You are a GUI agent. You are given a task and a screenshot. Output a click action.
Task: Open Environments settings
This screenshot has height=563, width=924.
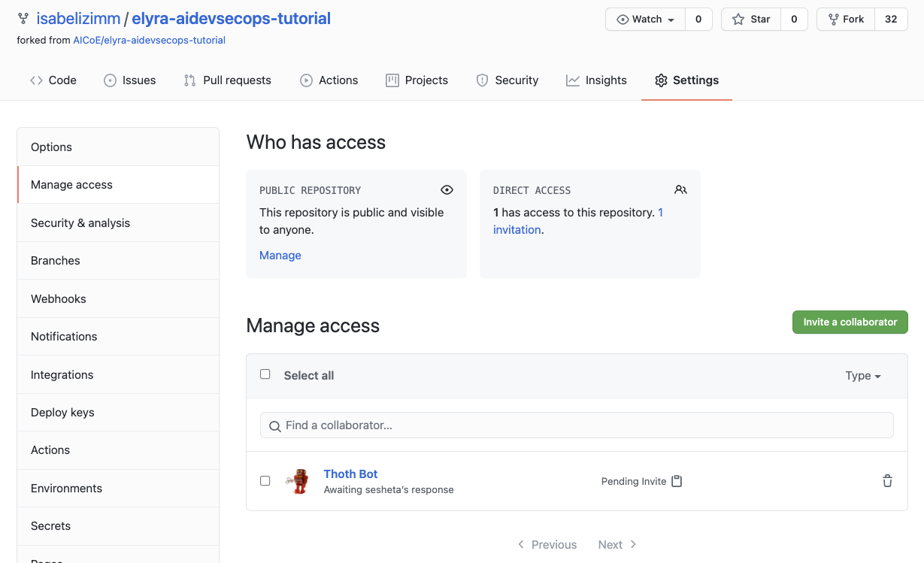pyautogui.click(x=118, y=489)
